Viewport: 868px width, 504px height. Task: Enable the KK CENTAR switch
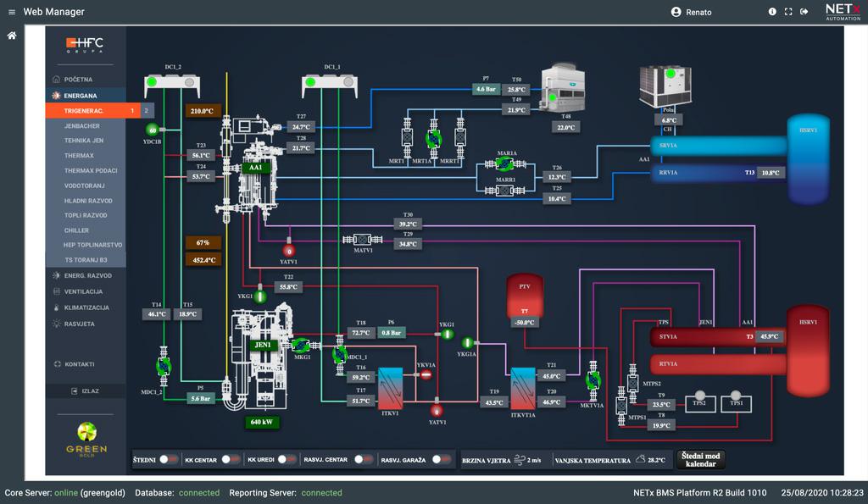[x=231, y=459]
